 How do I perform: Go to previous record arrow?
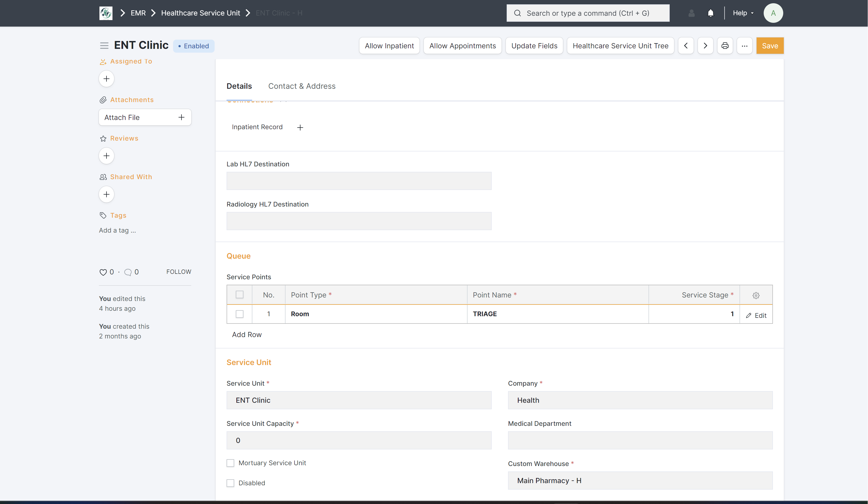click(x=686, y=46)
